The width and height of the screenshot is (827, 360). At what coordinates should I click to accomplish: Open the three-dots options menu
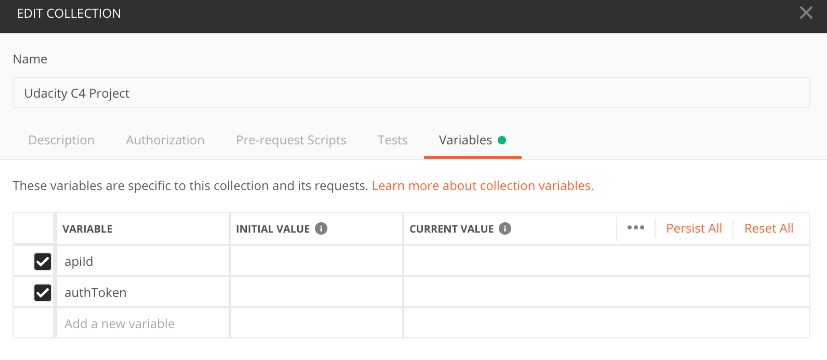(x=636, y=228)
